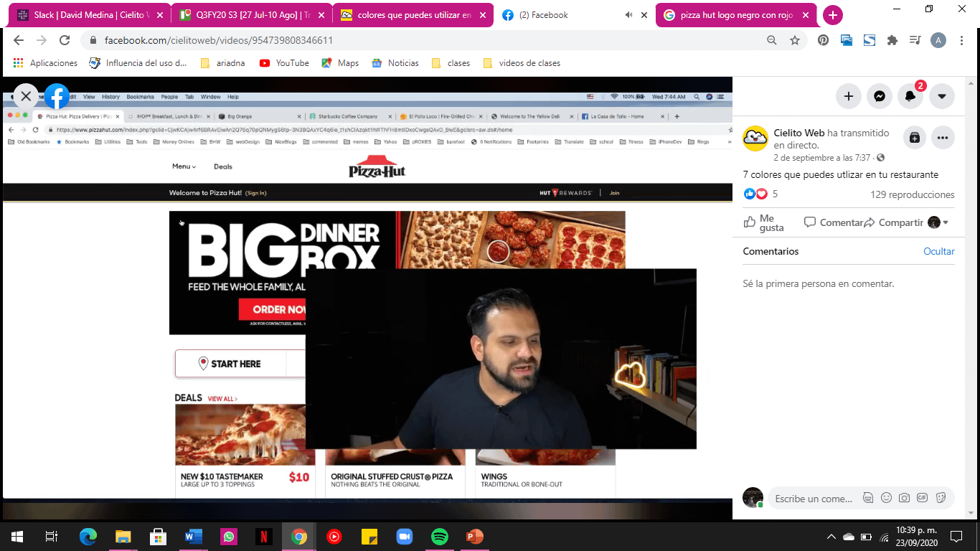Screen dimensions: 980x551
Task: Click the Compartir share button
Action: (894, 222)
